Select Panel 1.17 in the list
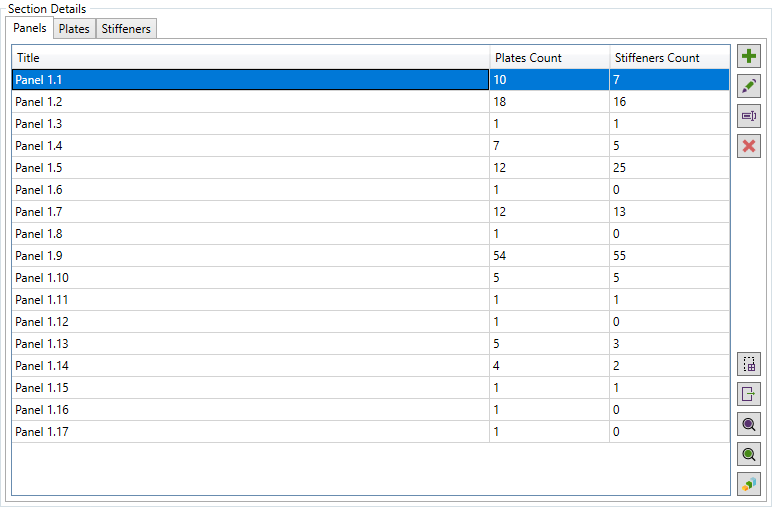 point(250,432)
